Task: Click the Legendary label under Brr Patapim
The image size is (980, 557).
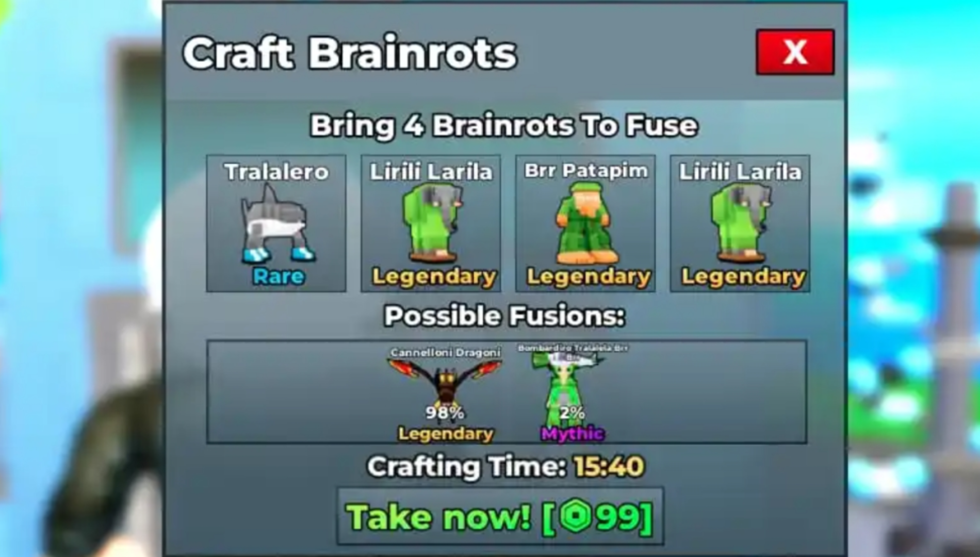Action: coord(589,277)
